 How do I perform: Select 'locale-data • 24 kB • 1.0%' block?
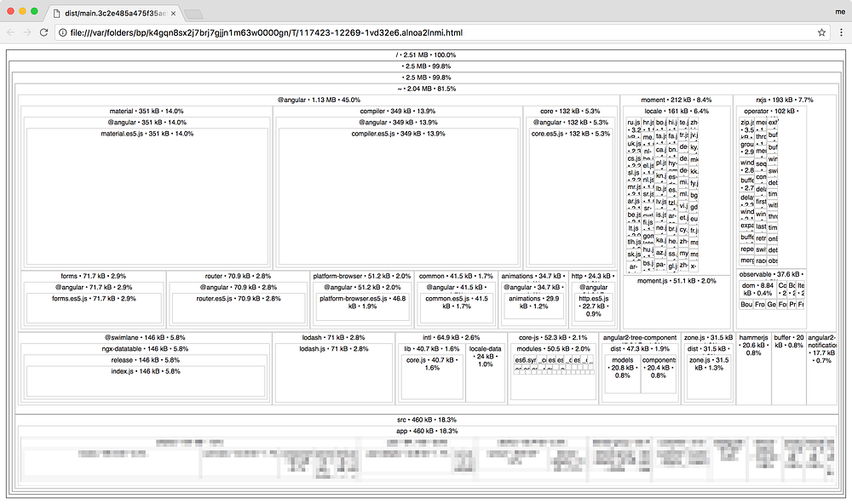486,374
